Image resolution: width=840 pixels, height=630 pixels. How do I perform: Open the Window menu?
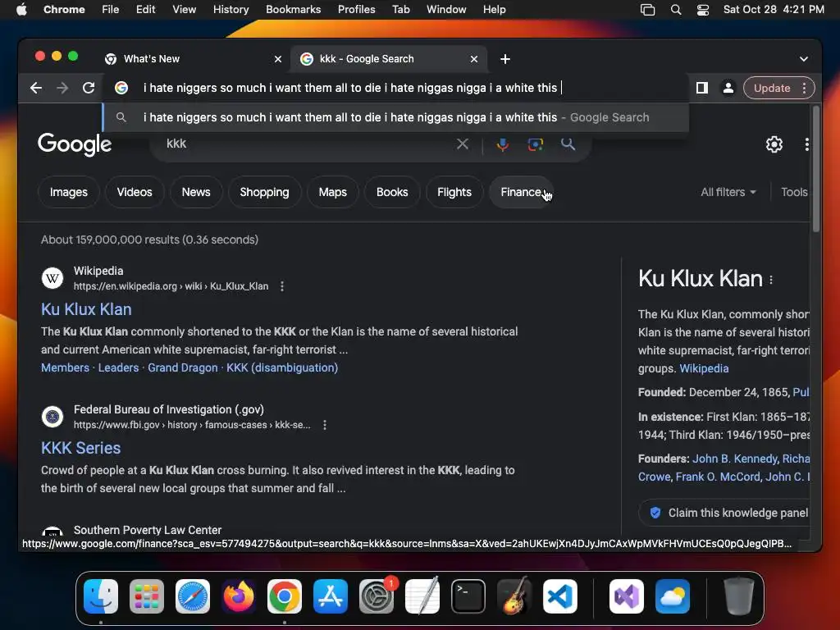click(x=446, y=10)
